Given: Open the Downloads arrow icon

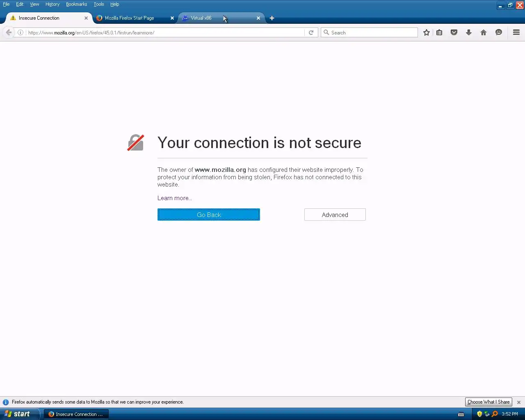Looking at the screenshot, I should (x=469, y=32).
